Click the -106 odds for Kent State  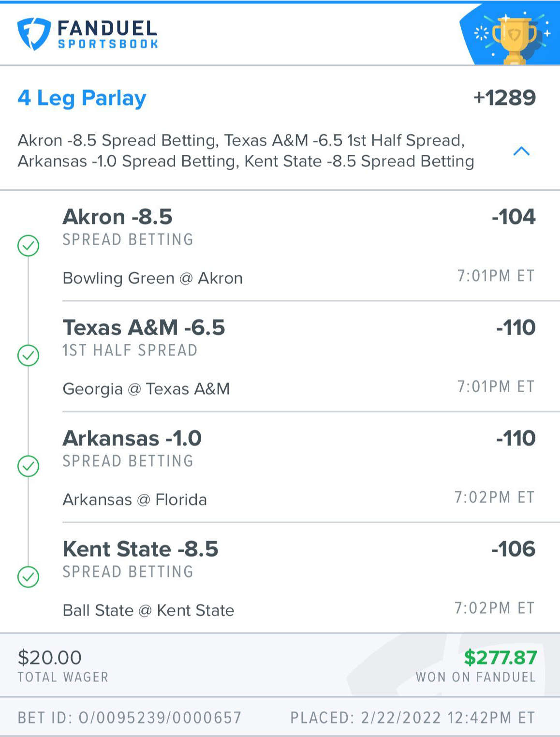coord(514,549)
